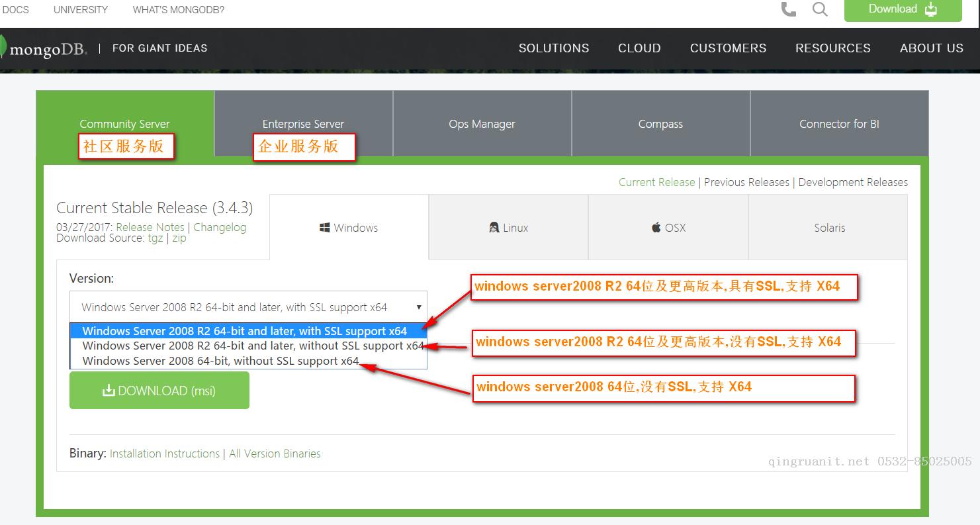This screenshot has width=980, height=525.
Task: Choose 2008 R2 with SSL support option
Action: tap(245, 331)
